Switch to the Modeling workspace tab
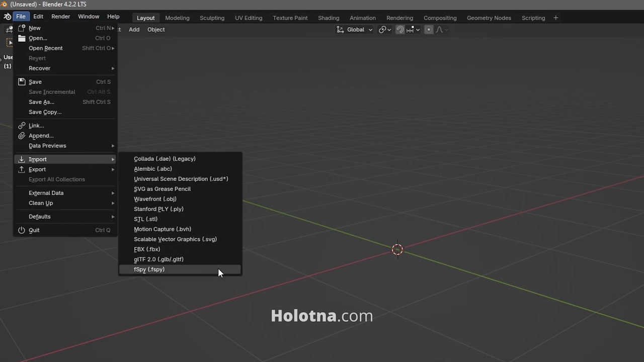This screenshot has height=362, width=644. coord(177,18)
